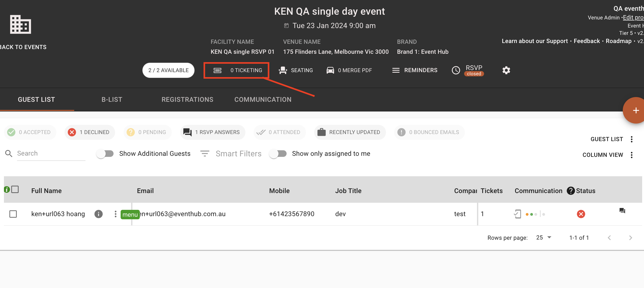Click the RSVP clock icon

click(456, 70)
